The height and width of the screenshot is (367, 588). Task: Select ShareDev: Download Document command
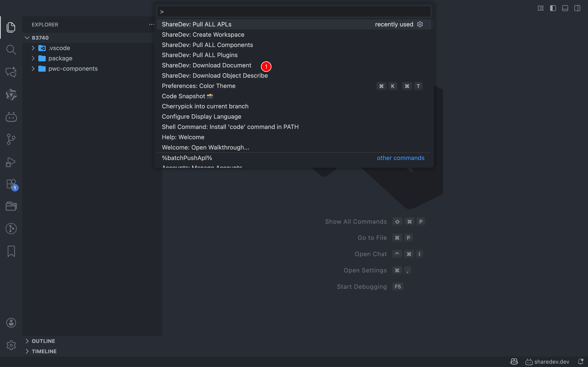[x=206, y=65]
